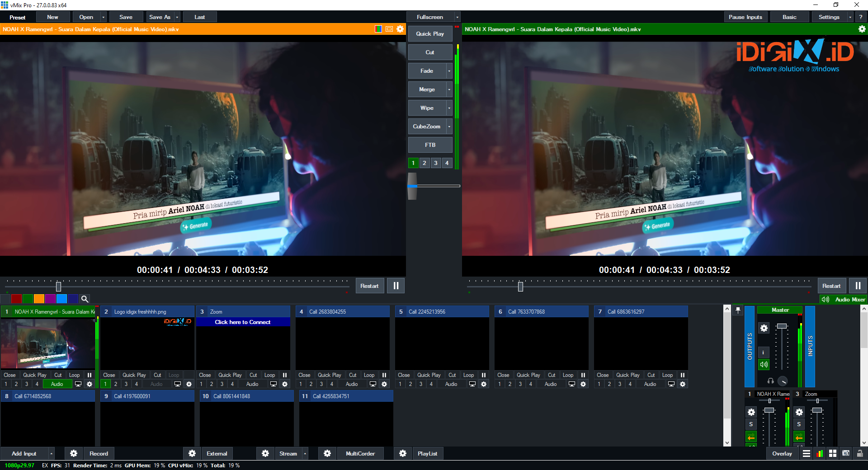The width and height of the screenshot is (868, 470).
Task: Click the preview video position slider
Action: point(58,287)
